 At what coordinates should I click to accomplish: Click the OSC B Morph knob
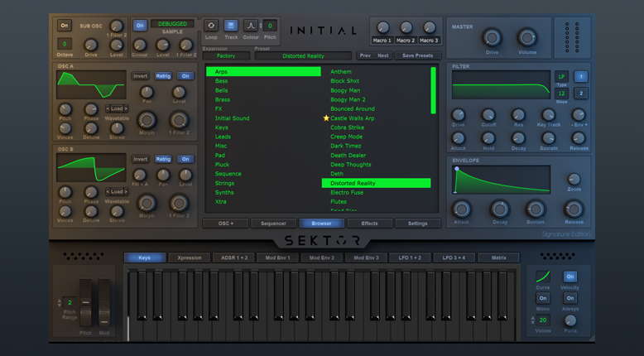pyautogui.click(x=147, y=204)
